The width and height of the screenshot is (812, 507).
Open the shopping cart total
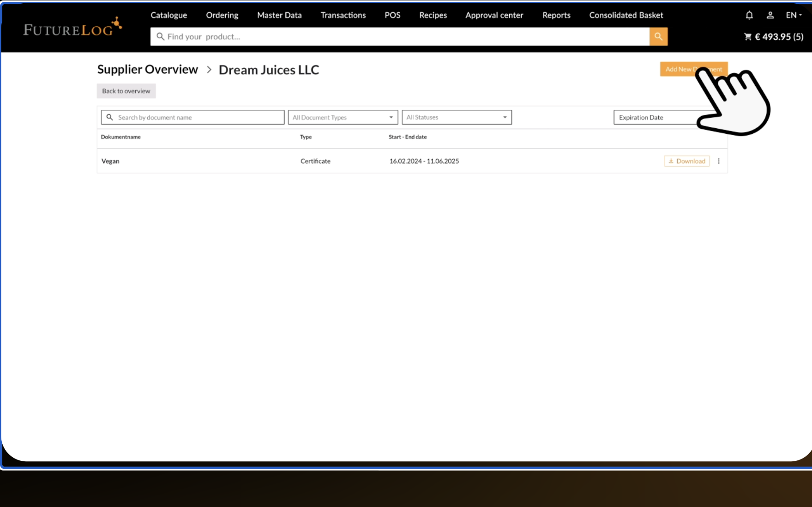click(x=774, y=37)
